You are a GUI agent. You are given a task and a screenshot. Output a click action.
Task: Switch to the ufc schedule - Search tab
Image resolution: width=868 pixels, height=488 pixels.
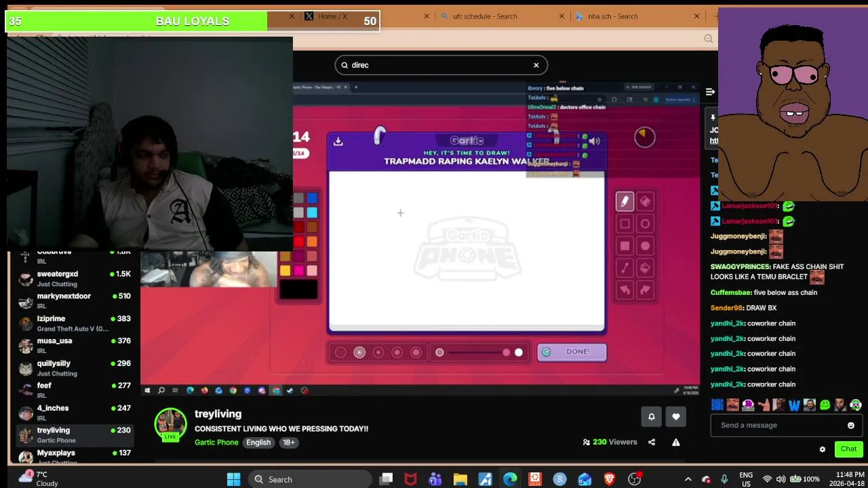coord(502,16)
